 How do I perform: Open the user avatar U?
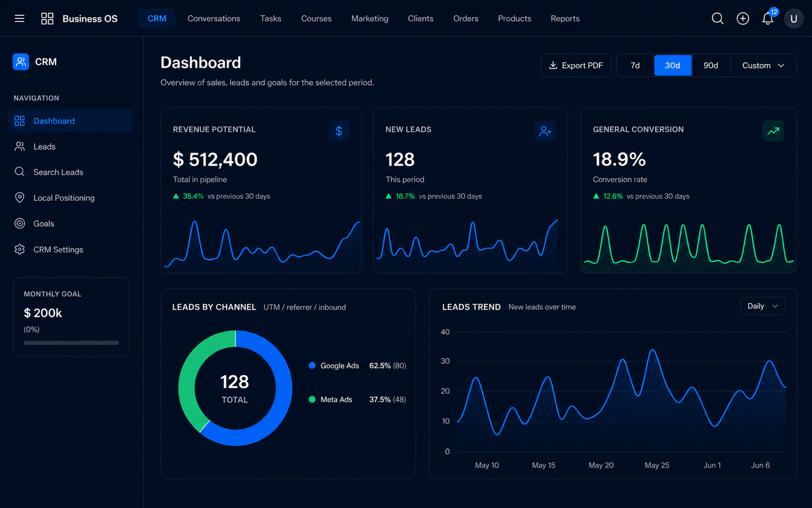[x=794, y=19]
